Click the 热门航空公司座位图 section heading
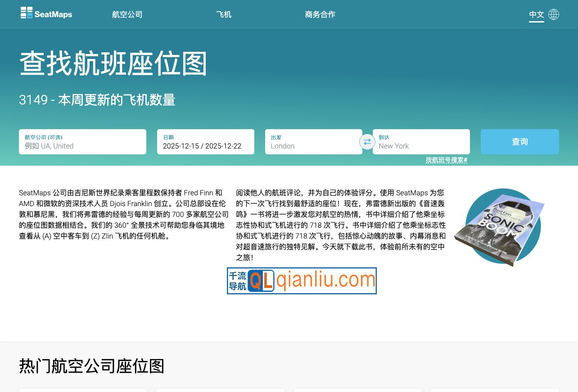Image resolution: width=578 pixels, height=392 pixels. click(91, 367)
